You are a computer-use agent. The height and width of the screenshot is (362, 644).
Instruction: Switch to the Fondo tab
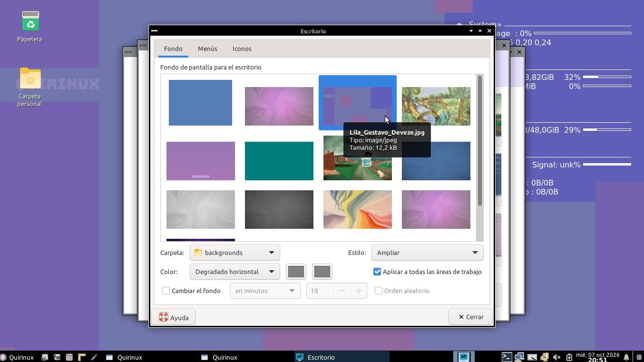173,49
